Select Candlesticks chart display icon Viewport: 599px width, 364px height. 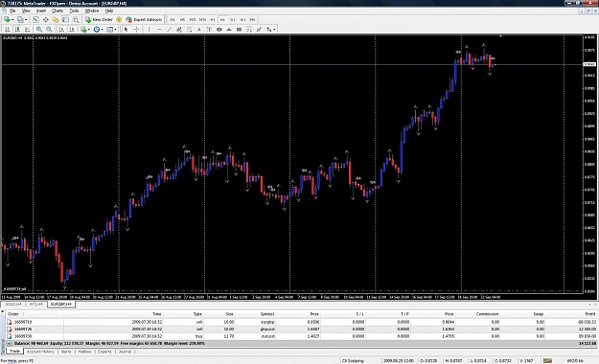pyautogui.click(x=17, y=30)
